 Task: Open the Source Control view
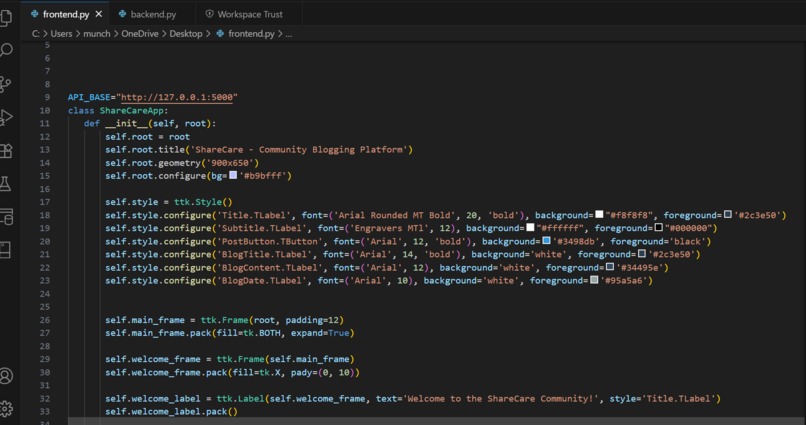point(6,84)
